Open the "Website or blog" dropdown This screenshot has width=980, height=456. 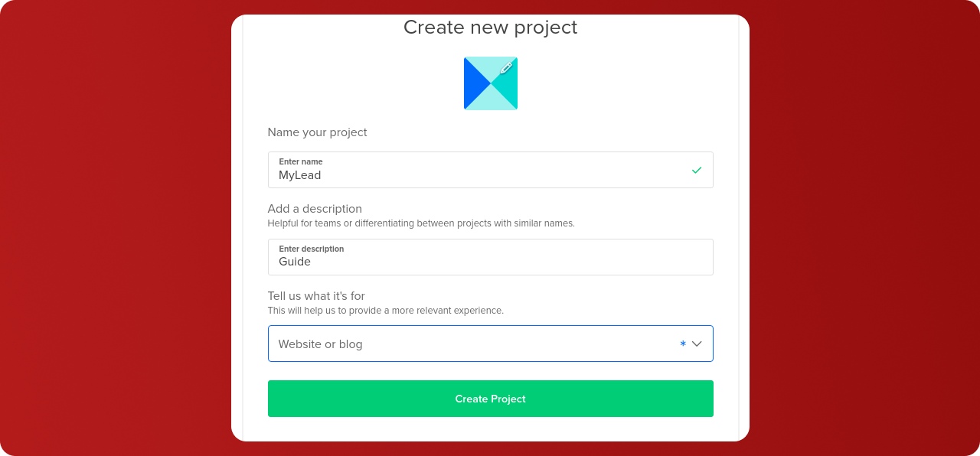pos(475,344)
